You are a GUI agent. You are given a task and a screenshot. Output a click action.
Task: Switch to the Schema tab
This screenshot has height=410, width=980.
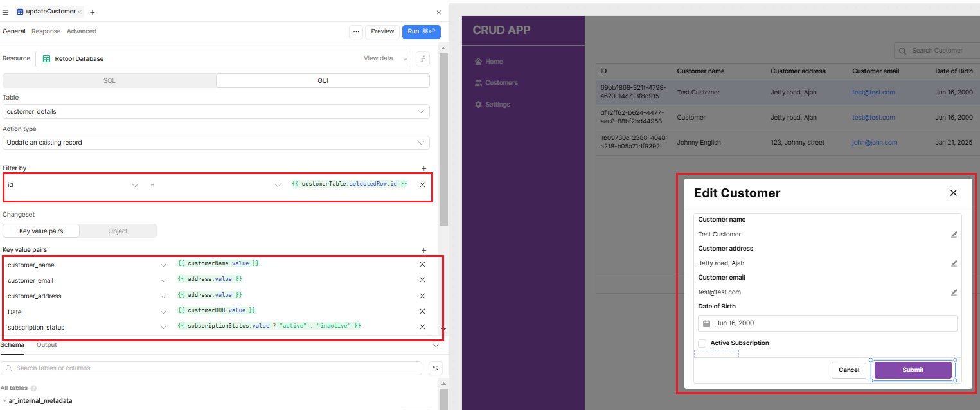point(12,345)
